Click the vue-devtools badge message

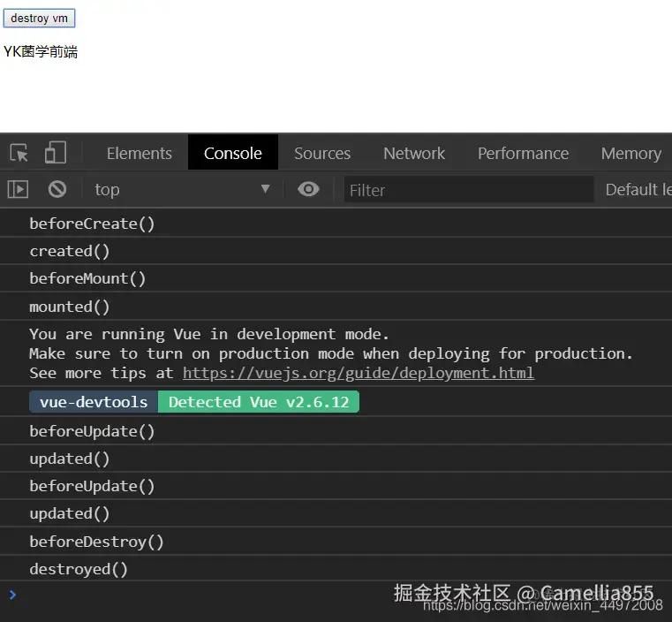tap(94, 402)
